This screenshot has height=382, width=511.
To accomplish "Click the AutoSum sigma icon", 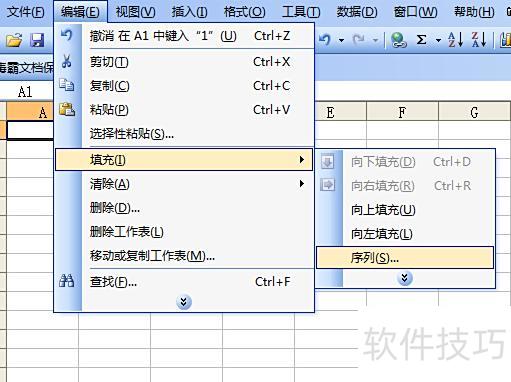I will pos(421,40).
